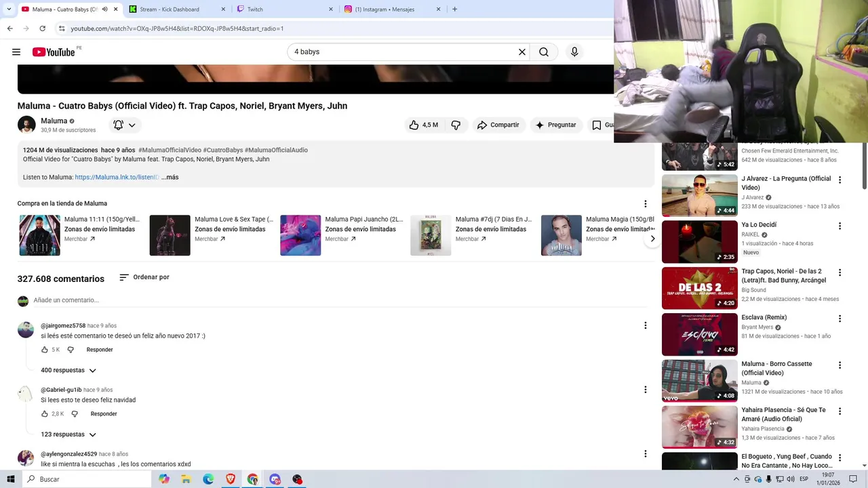
Task: Reload the page in browser toolbar
Action: click(42, 28)
